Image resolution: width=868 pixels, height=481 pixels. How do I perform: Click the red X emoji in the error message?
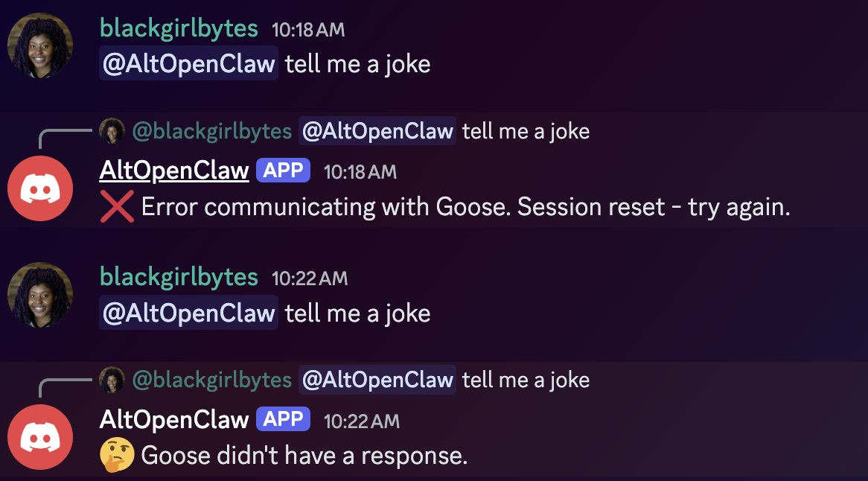tap(117, 206)
